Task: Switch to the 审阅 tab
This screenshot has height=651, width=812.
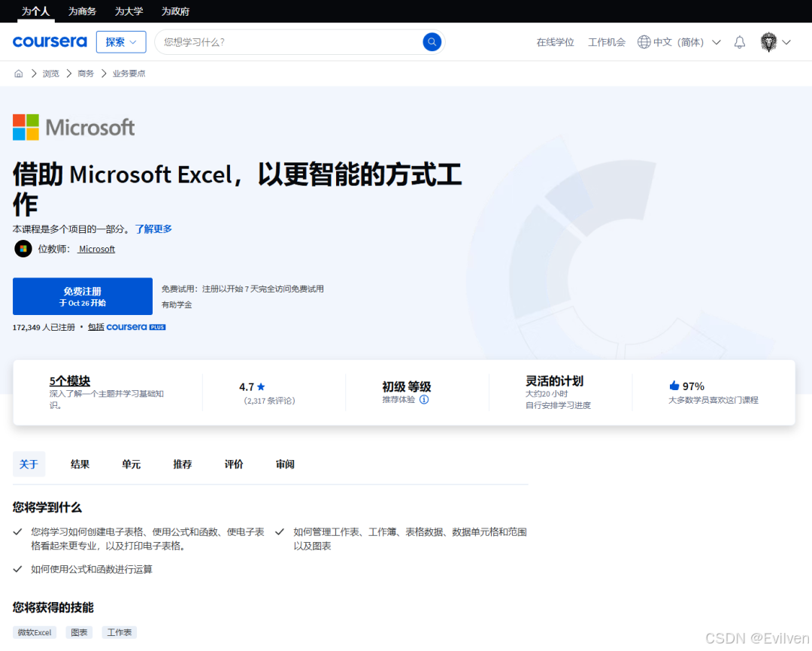Action: (x=285, y=464)
